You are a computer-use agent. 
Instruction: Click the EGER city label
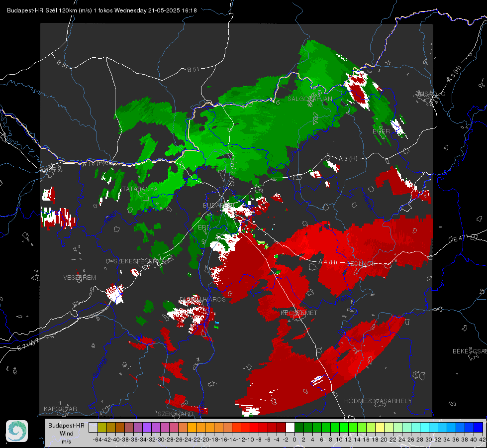coord(381,131)
